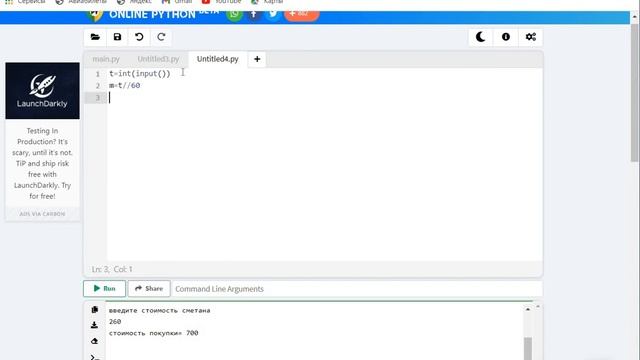This screenshot has height=360, width=640.
Task: Switch to the main.py tab
Action: tap(106, 59)
